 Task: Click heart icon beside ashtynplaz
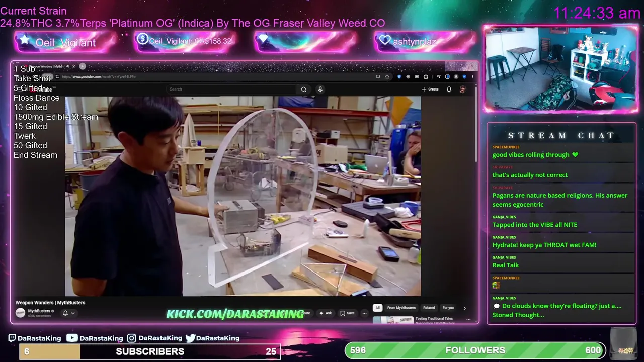pos(385,40)
